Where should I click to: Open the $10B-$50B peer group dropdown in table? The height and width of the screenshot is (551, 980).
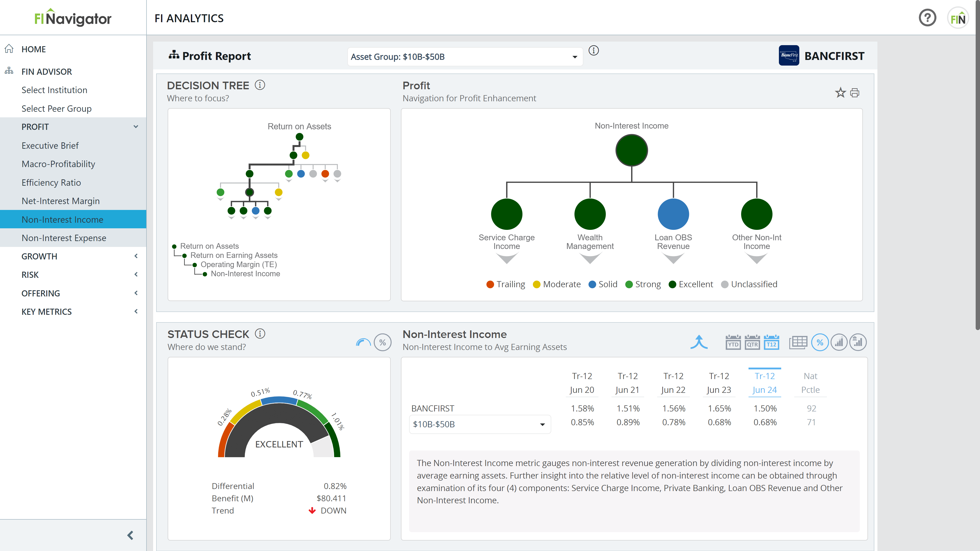[x=480, y=424]
